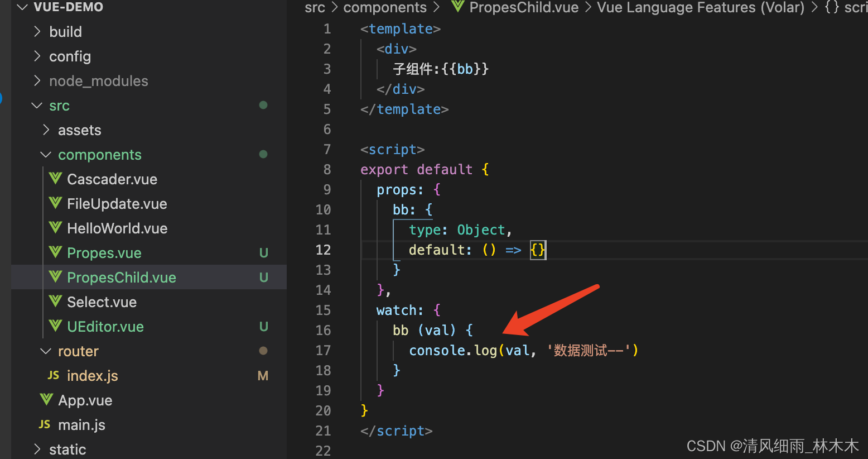Collapse the components folder chevron
Viewport: 868px width, 459px height.
pyautogui.click(x=46, y=154)
